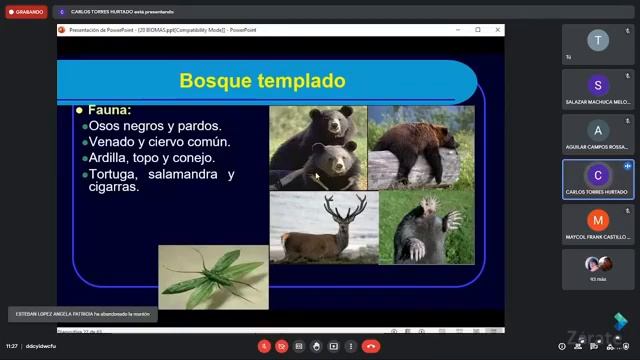
Task: Click the GRABANDO recording indicator
Action: pos(27,12)
